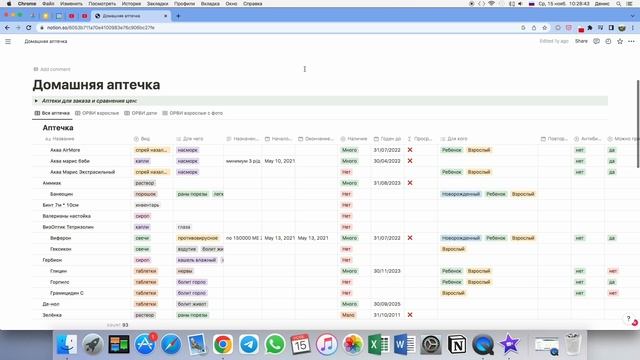Open the 'Годен до' column header menu
Screen dimensions: 640x360
[387, 139]
